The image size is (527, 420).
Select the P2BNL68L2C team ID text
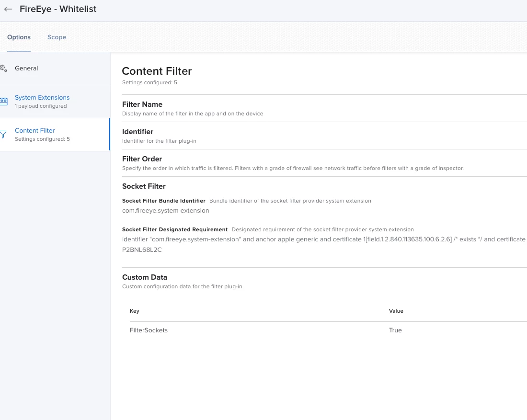(142, 250)
